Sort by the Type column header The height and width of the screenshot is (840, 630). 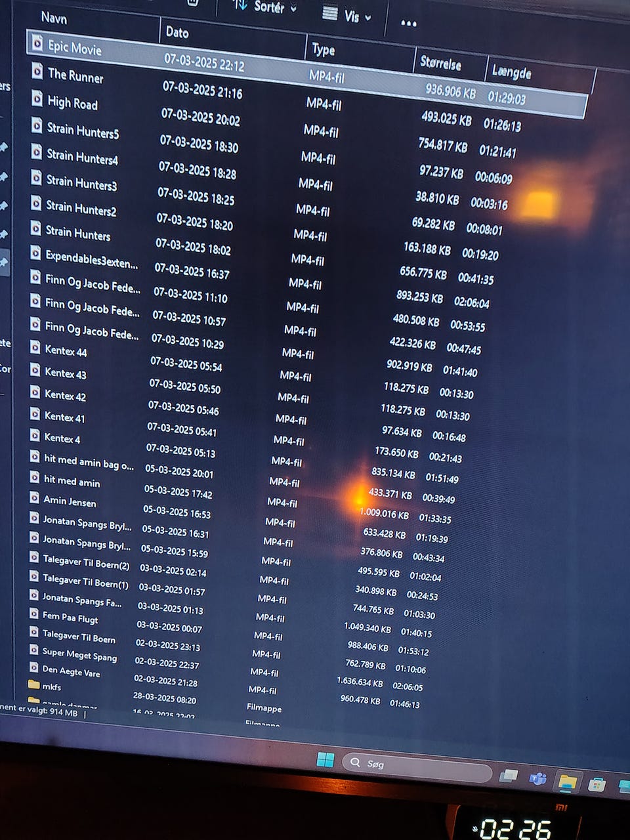(x=323, y=49)
